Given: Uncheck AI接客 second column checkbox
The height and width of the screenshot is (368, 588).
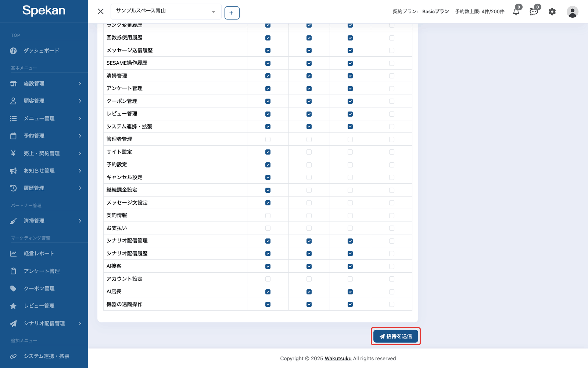Looking at the screenshot, I should [309, 266].
